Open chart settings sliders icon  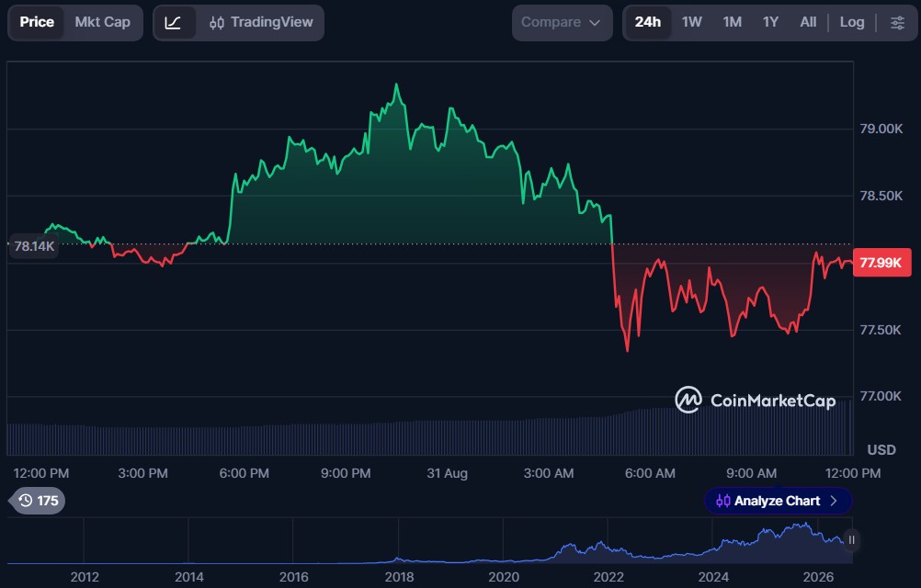tap(897, 23)
